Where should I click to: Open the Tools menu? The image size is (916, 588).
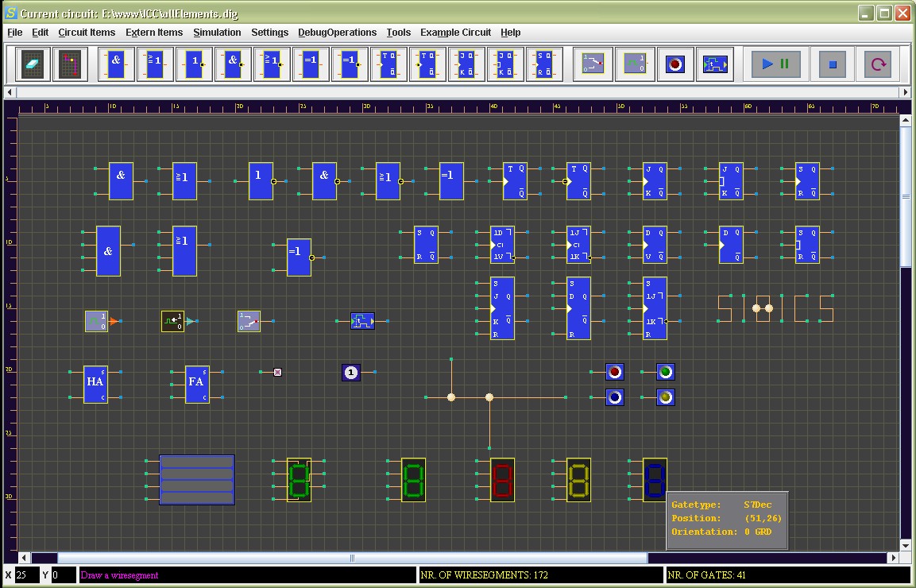(x=398, y=32)
